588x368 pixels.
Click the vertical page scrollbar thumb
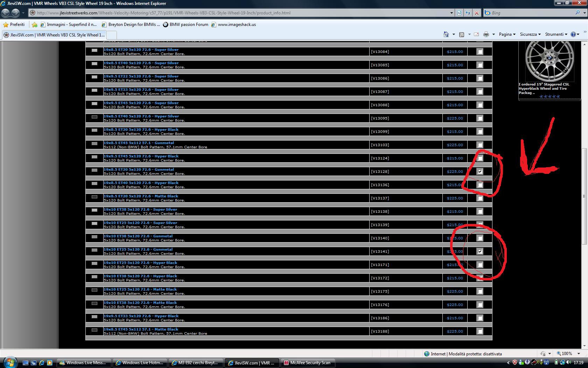tap(584, 196)
